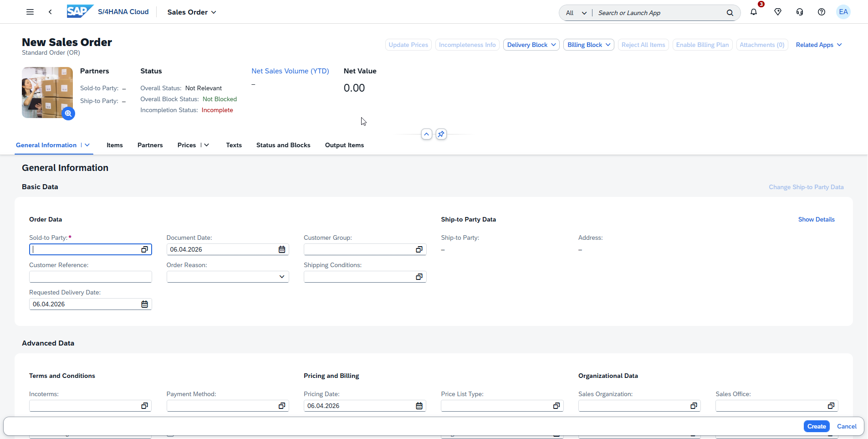Toggle the Billing Block control
Viewport: 868px width, 439px height.
point(588,45)
